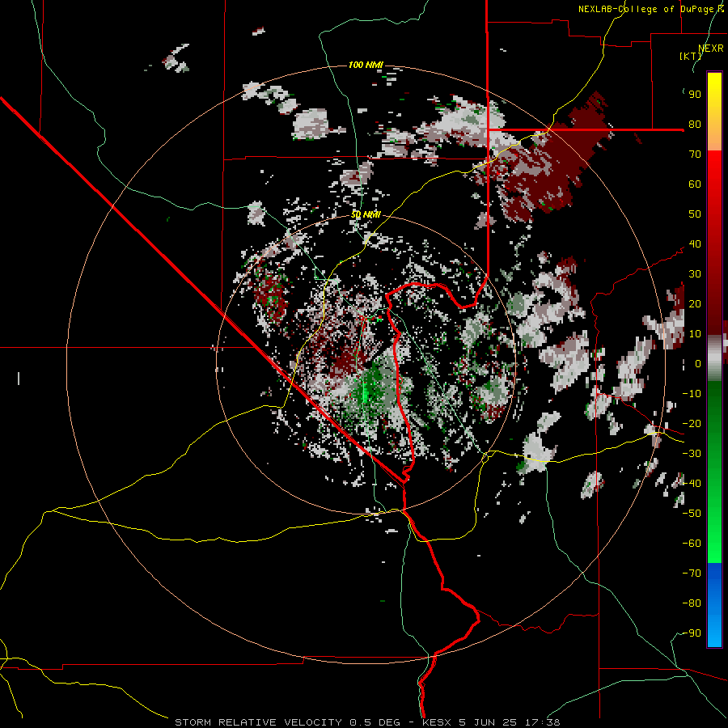Select the 50 NMI range ring label
The image size is (728, 728).
[x=366, y=214]
